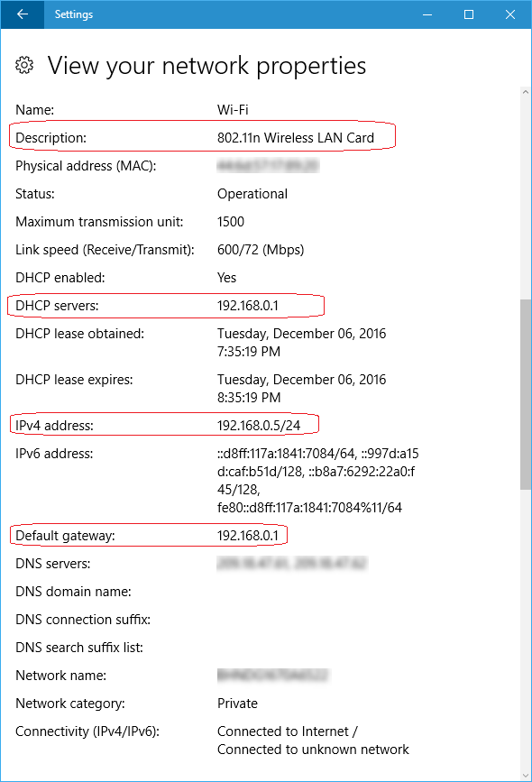Click the Settings title text

[x=74, y=14]
